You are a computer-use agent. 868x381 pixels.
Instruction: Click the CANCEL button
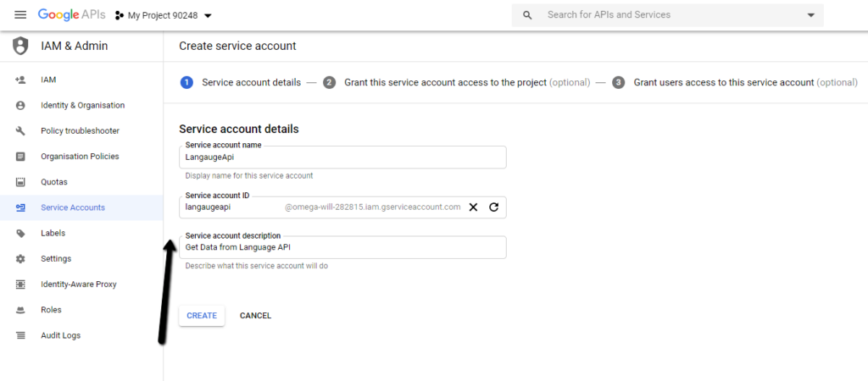click(255, 316)
